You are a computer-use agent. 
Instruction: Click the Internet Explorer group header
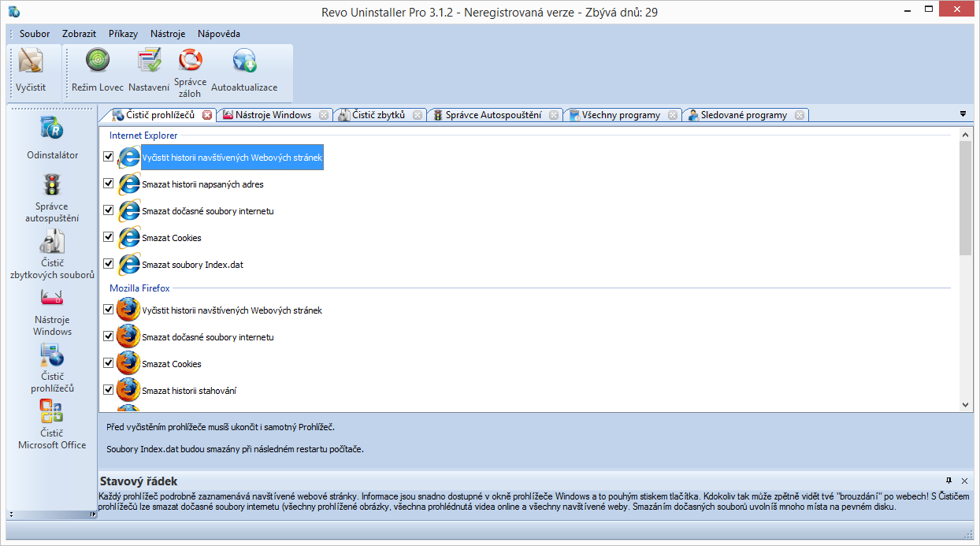click(143, 136)
